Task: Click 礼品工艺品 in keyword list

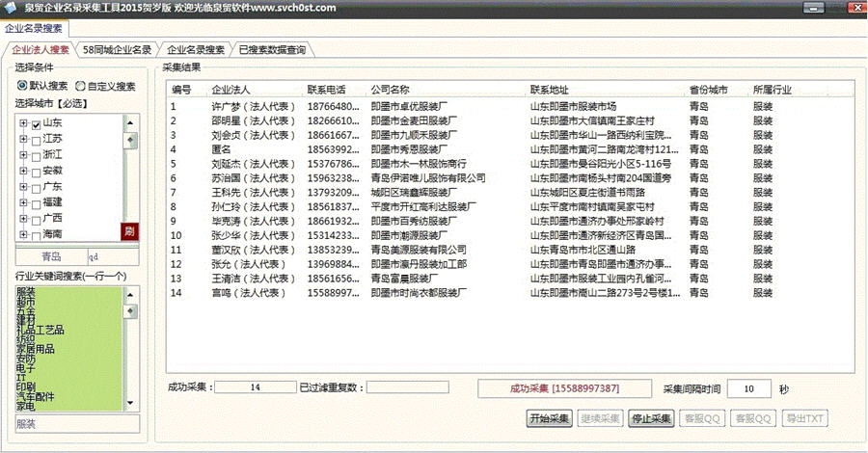Action: 41,330
